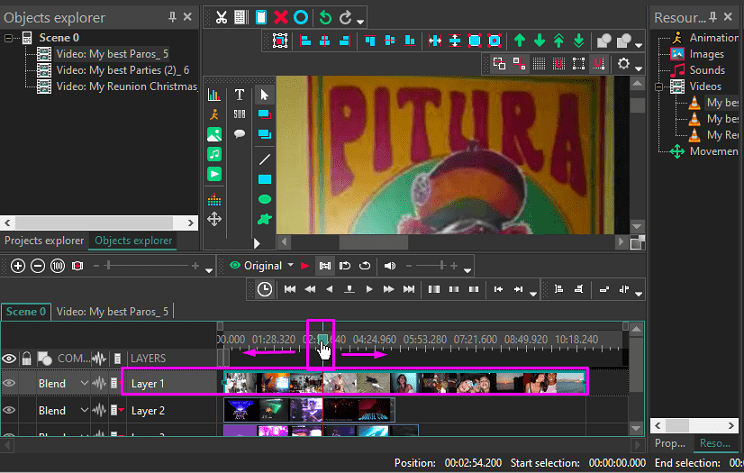Add a sound object

[x=214, y=154]
